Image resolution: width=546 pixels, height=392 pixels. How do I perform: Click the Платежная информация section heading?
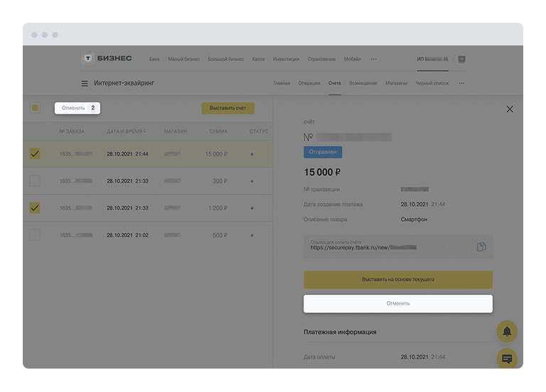(340, 332)
